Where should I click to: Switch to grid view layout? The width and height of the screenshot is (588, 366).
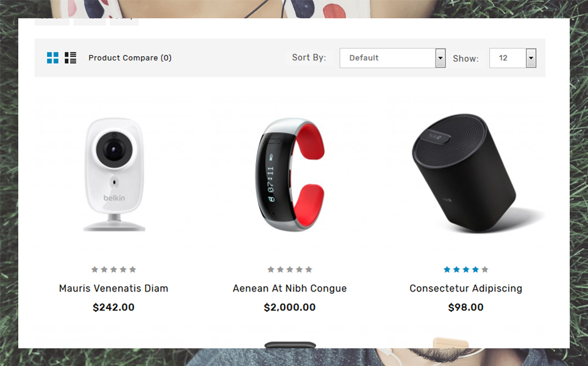[x=52, y=58]
